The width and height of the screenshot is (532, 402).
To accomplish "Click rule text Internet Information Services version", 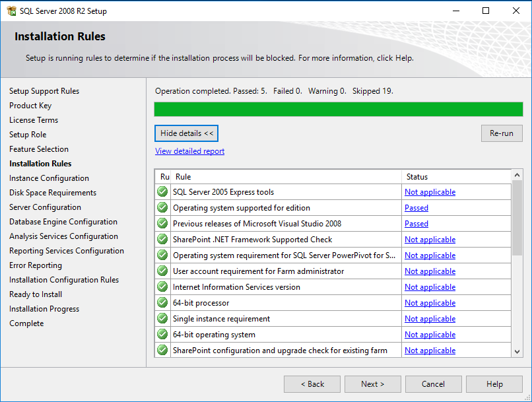I will (236, 287).
